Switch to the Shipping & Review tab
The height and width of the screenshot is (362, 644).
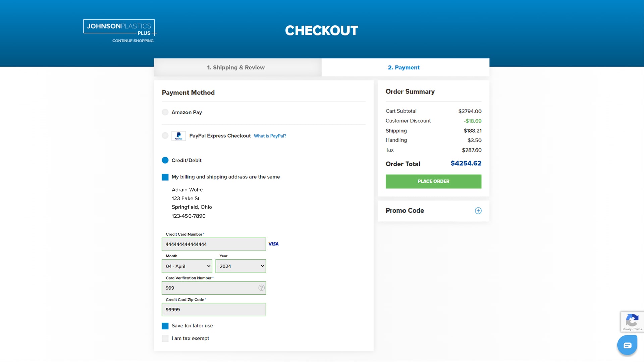tap(236, 67)
